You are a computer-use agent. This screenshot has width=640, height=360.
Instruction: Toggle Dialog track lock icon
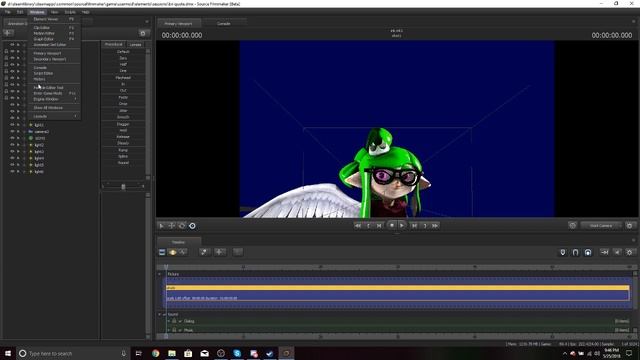(x=174, y=321)
